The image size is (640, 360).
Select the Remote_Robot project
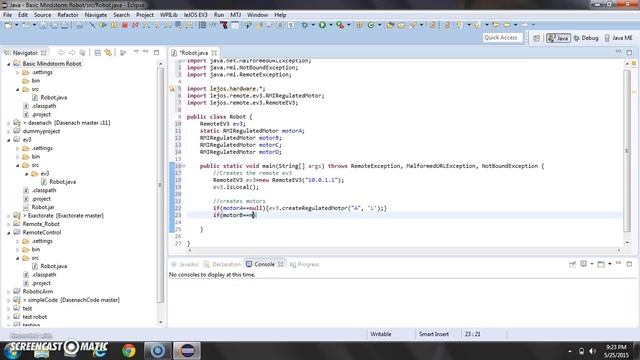coord(41,224)
